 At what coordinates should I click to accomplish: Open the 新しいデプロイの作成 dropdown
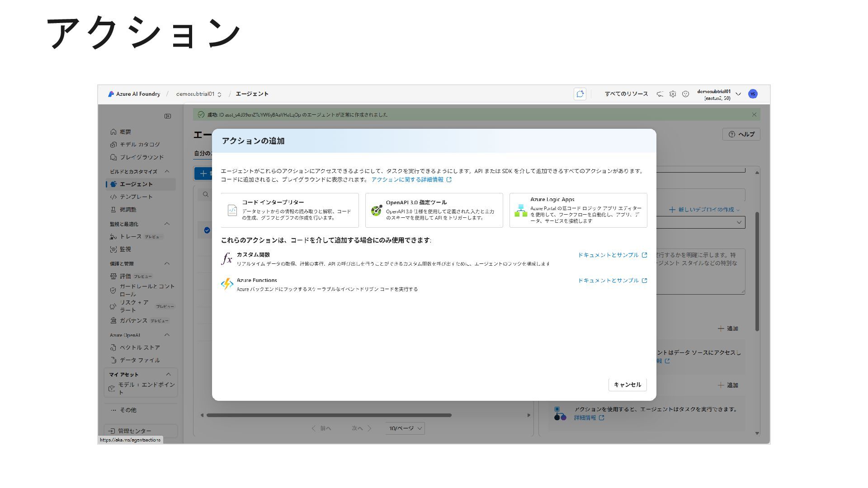click(704, 210)
